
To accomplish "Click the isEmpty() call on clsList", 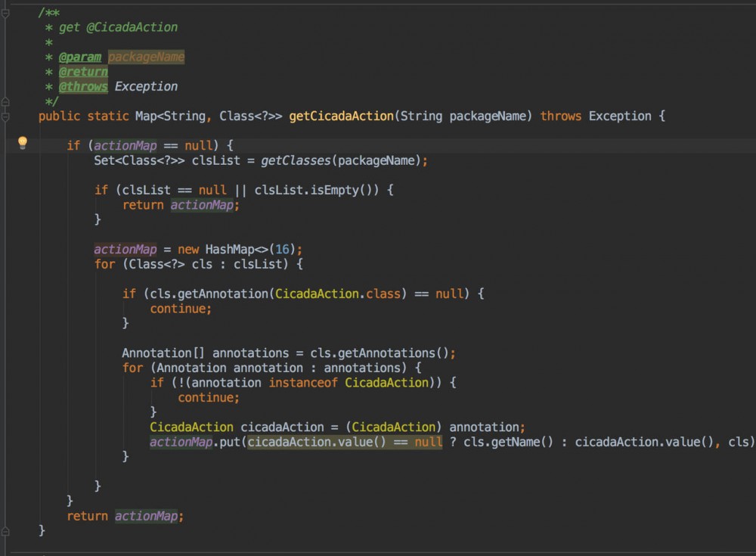I will coord(344,190).
